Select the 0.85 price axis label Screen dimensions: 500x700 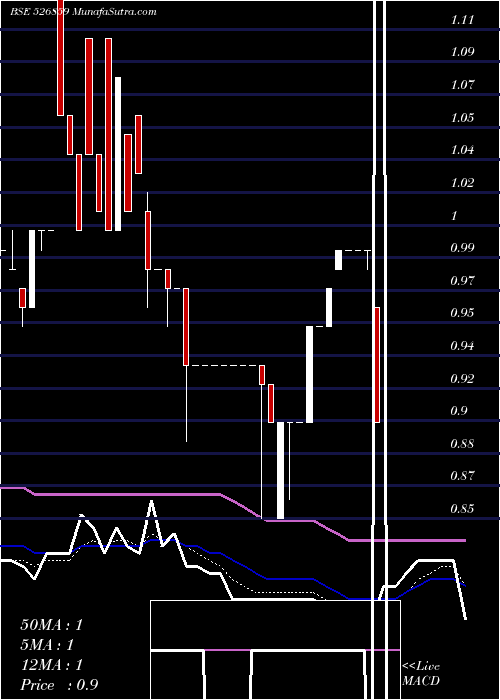462,508
